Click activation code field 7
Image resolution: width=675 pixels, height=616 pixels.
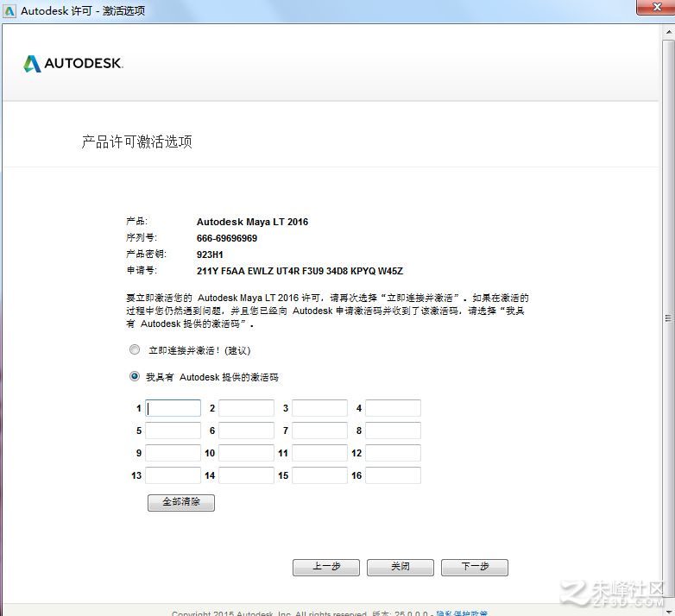click(x=320, y=431)
